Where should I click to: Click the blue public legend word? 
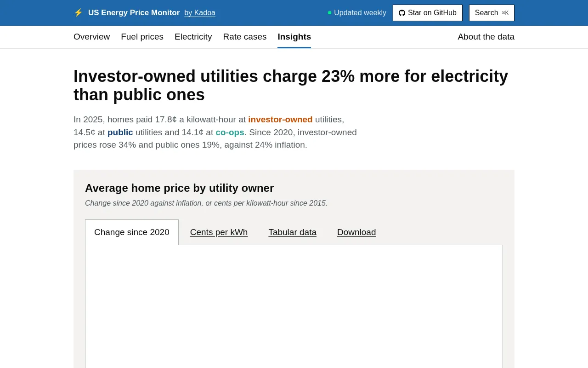[120, 132]
